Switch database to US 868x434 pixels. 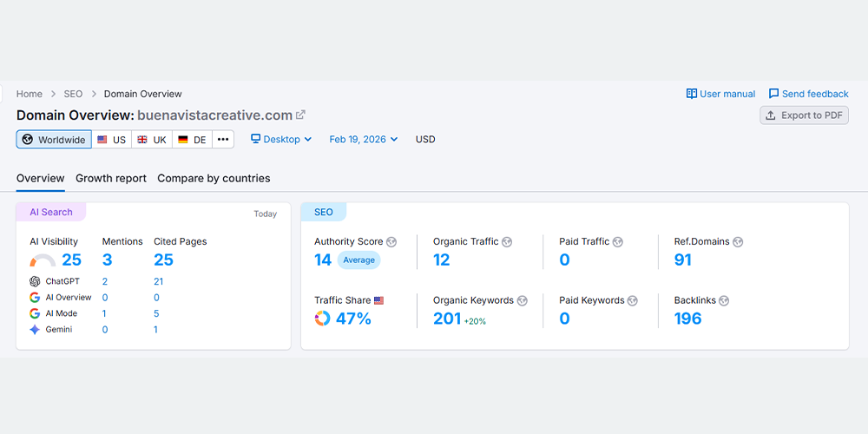coord(111,140)
